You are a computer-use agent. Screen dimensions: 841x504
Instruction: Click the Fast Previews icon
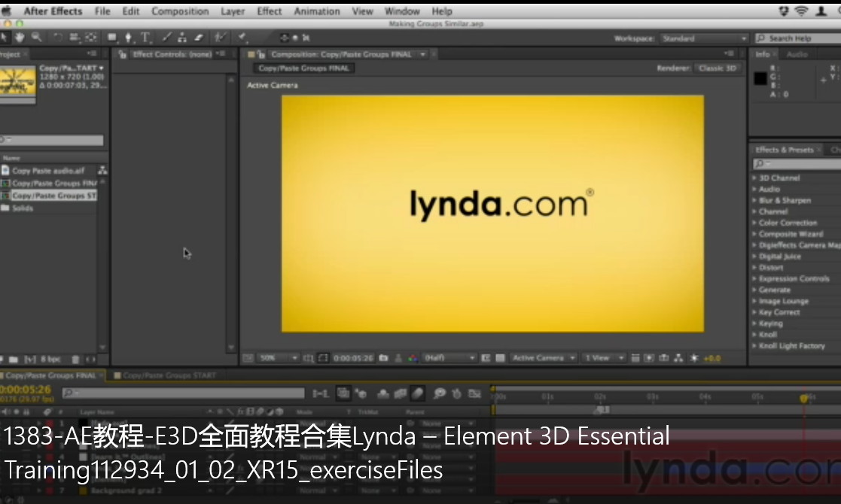point(649,358)
